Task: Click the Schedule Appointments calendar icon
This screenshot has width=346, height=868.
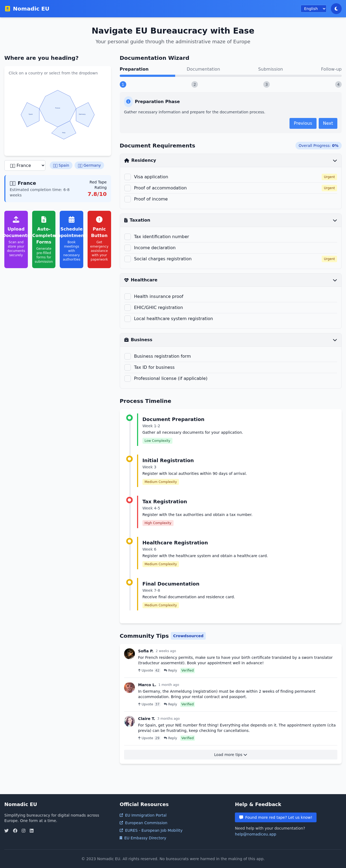Action: [71, 220]
